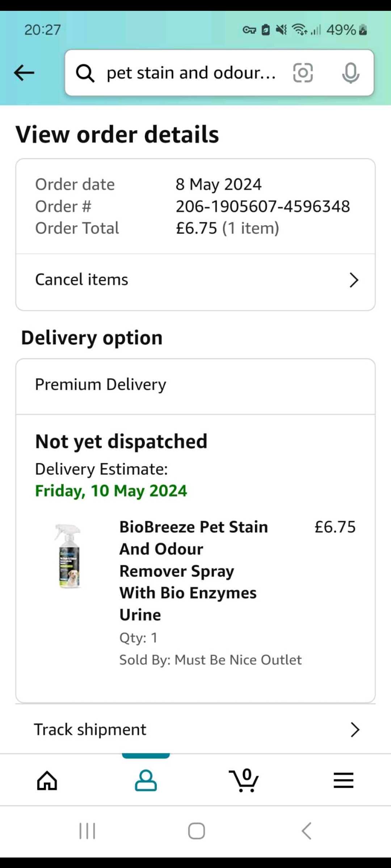
Task: Open the Track shipment link
Action: (195, 729)
